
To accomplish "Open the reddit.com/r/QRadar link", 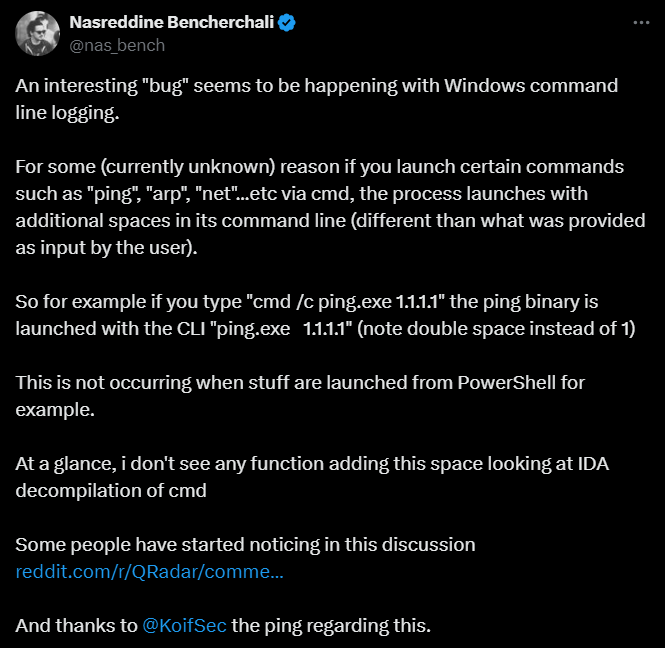I will click(149, 572).
